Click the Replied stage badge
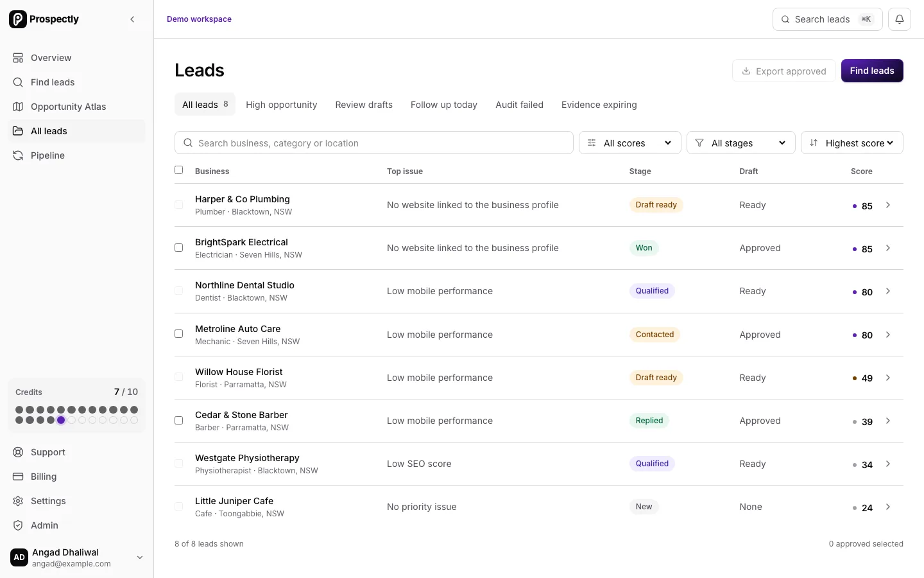This screenshot has width=924, height=578. pos(649,421)
